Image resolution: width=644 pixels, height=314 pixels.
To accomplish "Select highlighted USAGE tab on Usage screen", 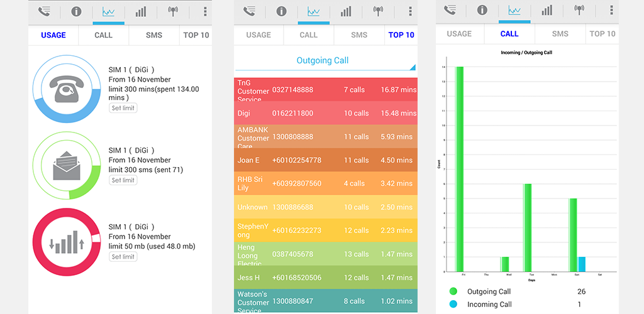I will pos(53,35).
